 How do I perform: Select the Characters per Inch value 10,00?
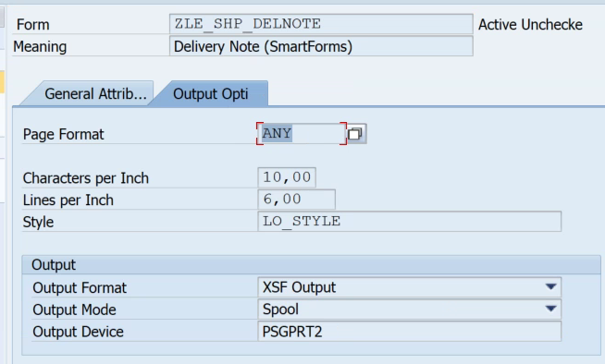coord(287,177)
